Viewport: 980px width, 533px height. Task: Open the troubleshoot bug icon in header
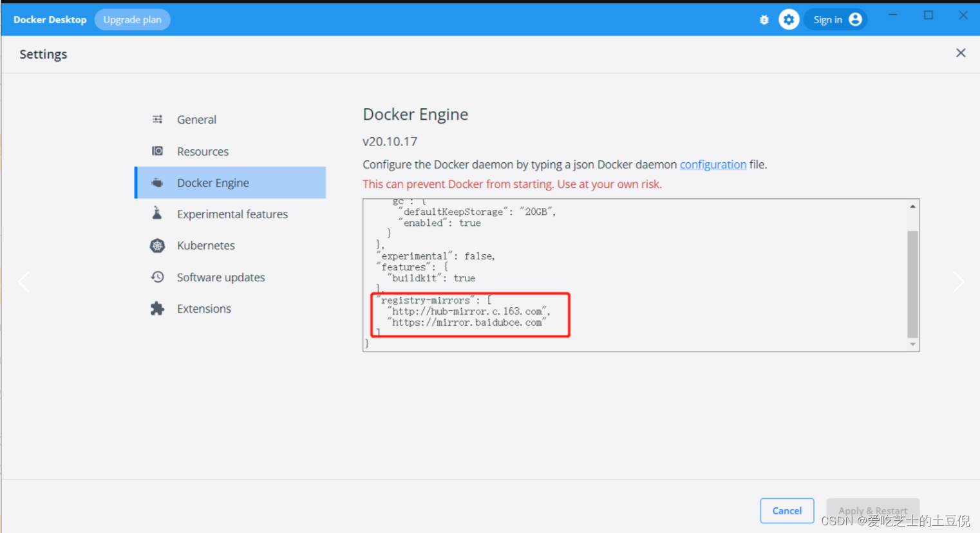(764, 20)
